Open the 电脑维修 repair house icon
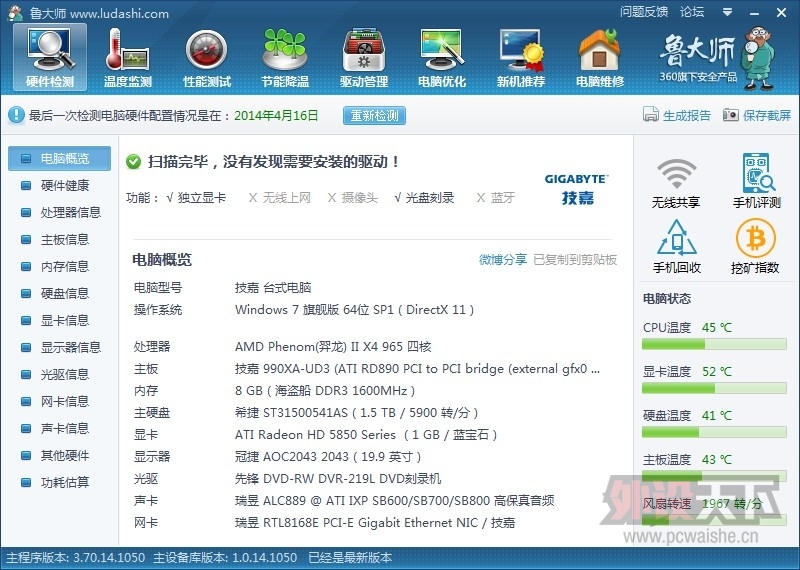The image size is (800, 570). pyautogui.click(x=599, y=56)
